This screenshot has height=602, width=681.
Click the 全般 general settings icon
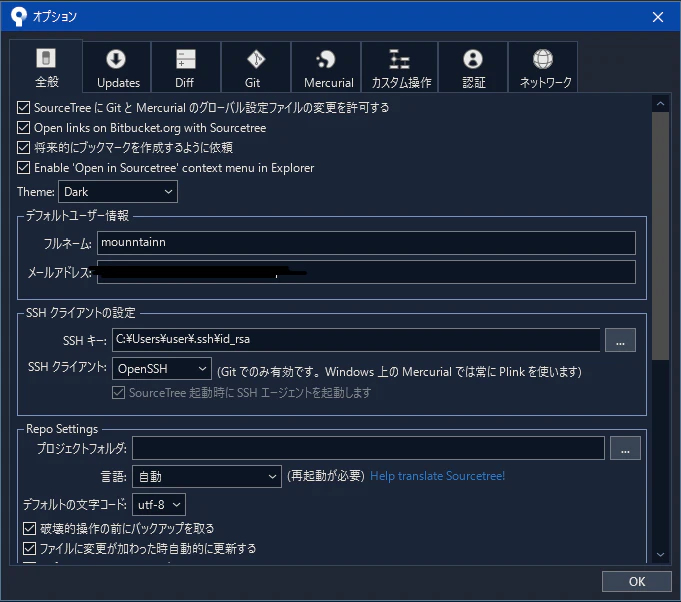coord(46,58)
